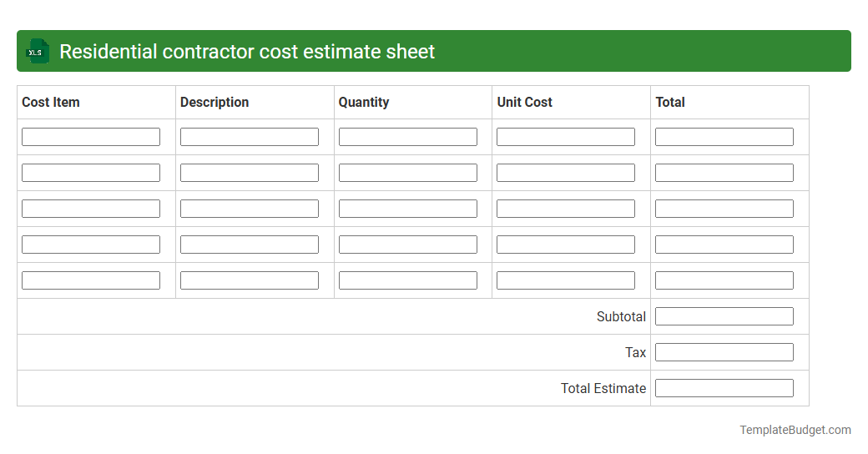Click the Cost Item field in first row
868x454 pixels.
pos(91,137)
